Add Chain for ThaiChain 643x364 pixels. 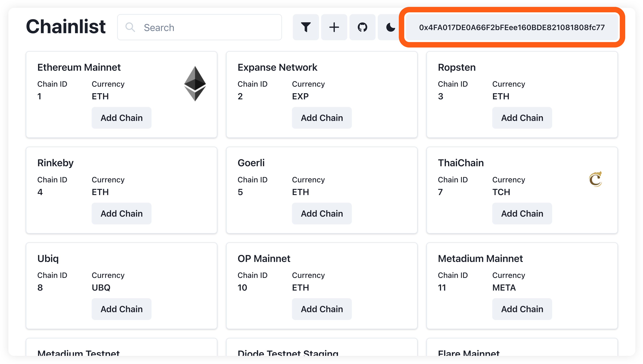click(522, 214)
